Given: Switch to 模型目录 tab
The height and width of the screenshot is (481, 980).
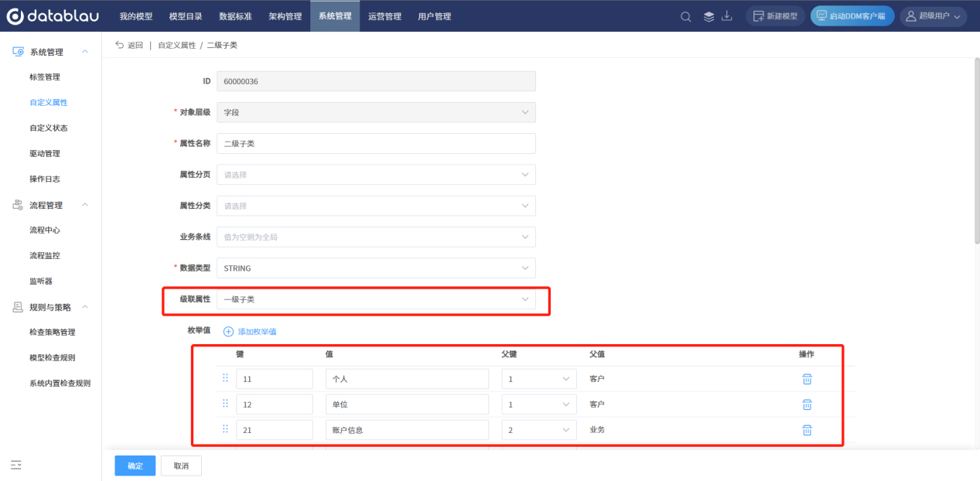Looking at the screenshot, I should 186,16.
